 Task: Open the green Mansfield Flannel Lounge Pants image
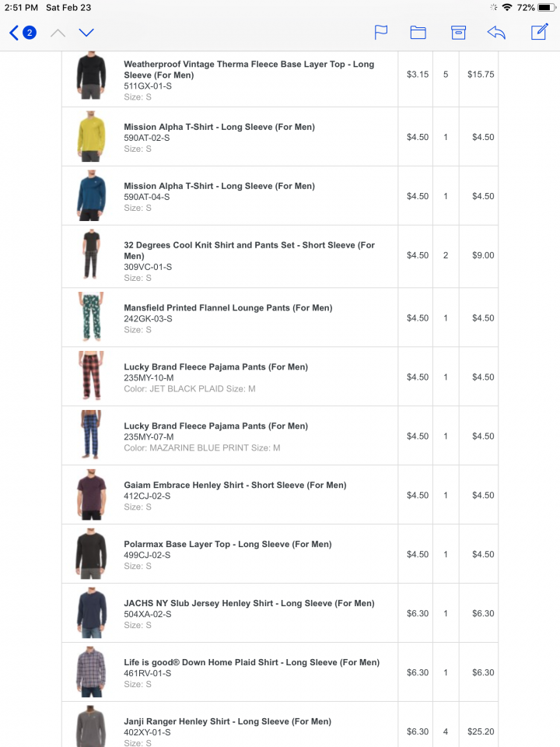(x=90, y=317)
